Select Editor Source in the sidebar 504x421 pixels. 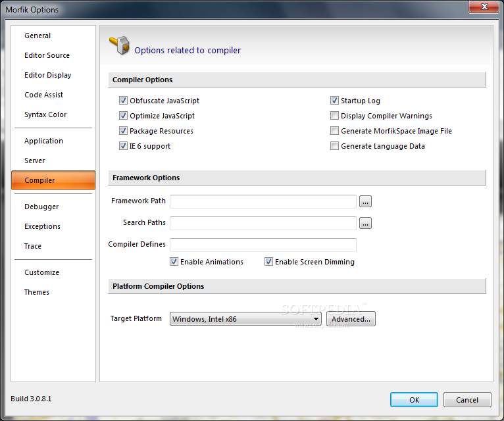47,55
